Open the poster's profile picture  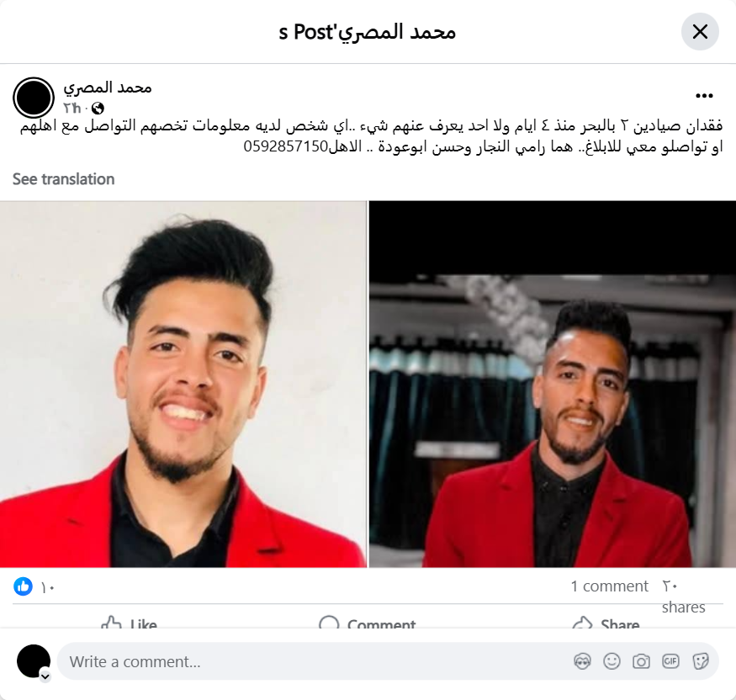(34, 98)
